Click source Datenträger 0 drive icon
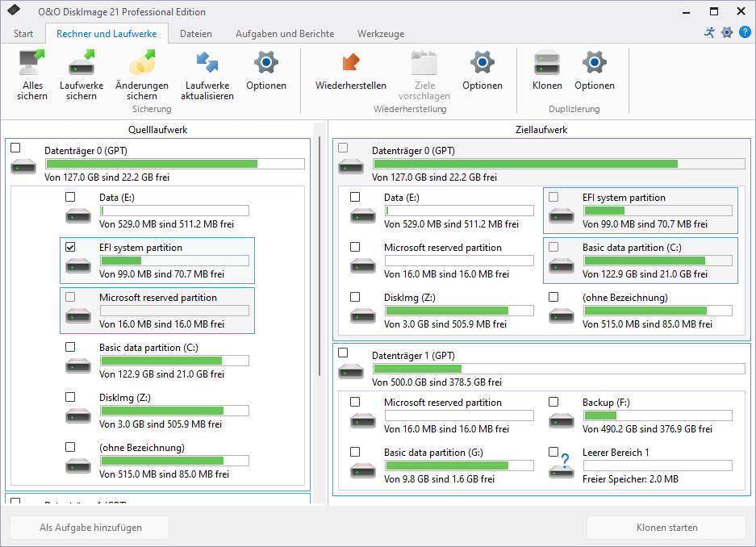This screenshot has width=756, height=547. 23,167
